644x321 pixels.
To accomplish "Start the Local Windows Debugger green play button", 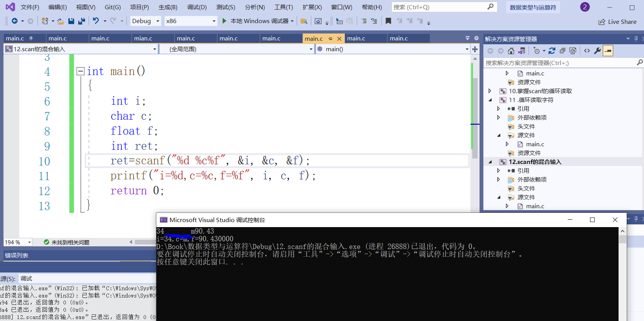I will [x=224, y=21].
